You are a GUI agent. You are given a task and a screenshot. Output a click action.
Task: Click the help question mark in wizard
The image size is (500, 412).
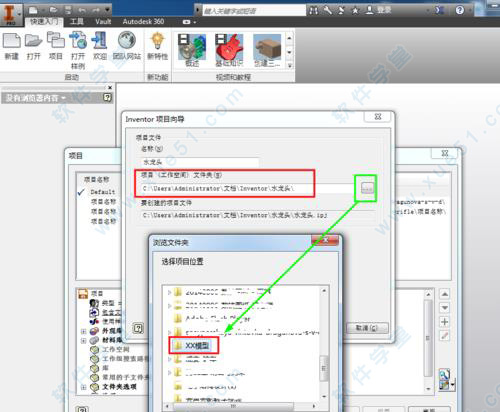tap(138, 328)
